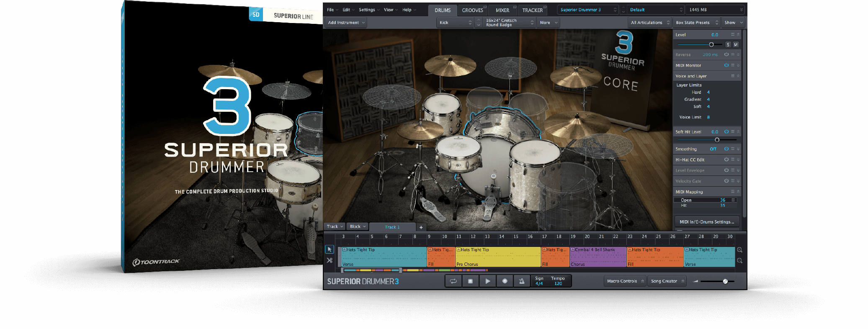Viewport: 868px width, 329px height.
Task: Open the Show dropdown
Action: pyautogui.click(x=733, y=23)
